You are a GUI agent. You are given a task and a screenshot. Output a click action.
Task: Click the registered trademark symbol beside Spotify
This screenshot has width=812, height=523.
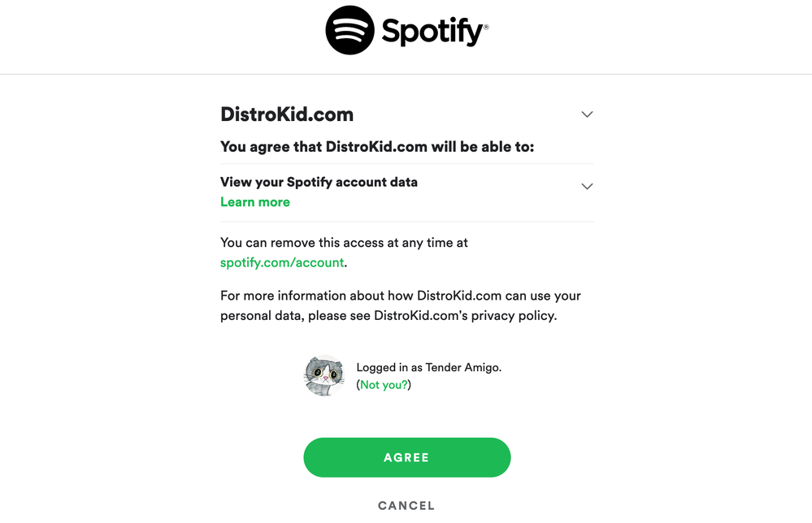(x=486, y=27)
